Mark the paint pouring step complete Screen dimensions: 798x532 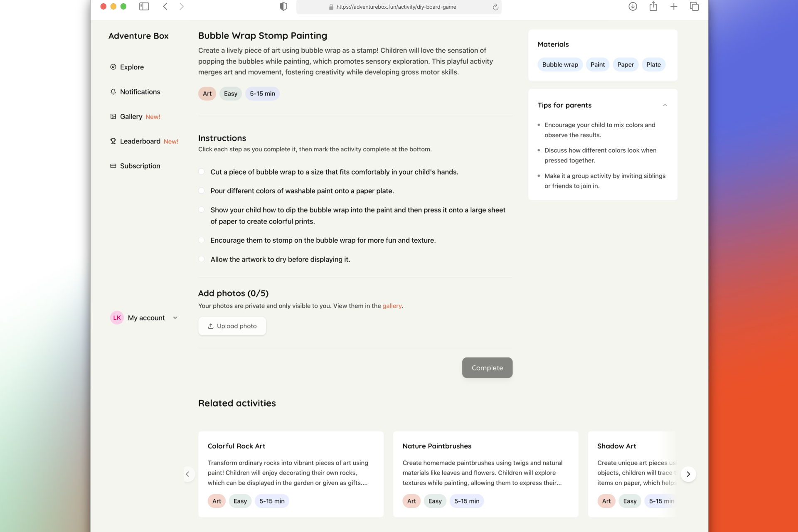[x=202, y=190]
